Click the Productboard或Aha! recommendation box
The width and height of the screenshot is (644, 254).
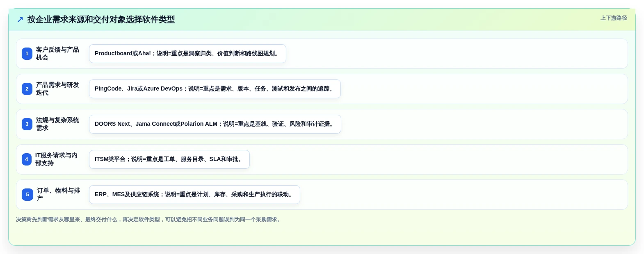coord(187,54)
